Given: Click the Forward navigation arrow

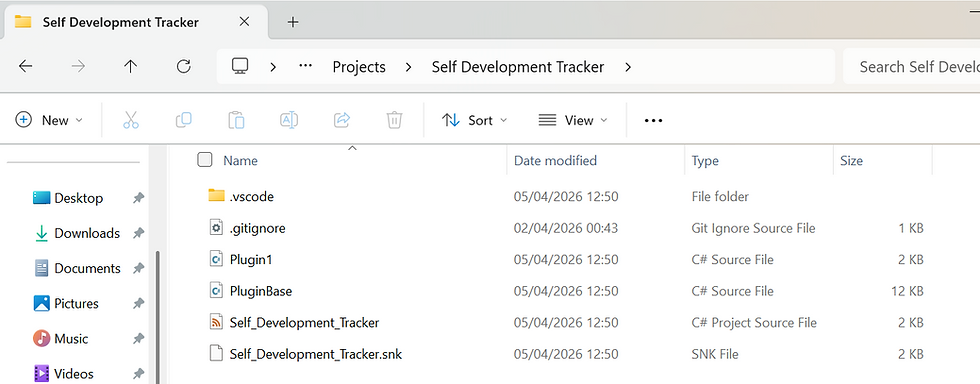Looking at the screenshot, I should pyautogui.click(x=78, y=66).
